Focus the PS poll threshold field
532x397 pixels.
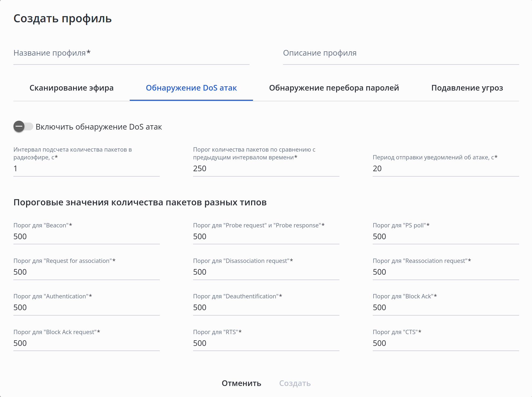click(x=446, y=237)
